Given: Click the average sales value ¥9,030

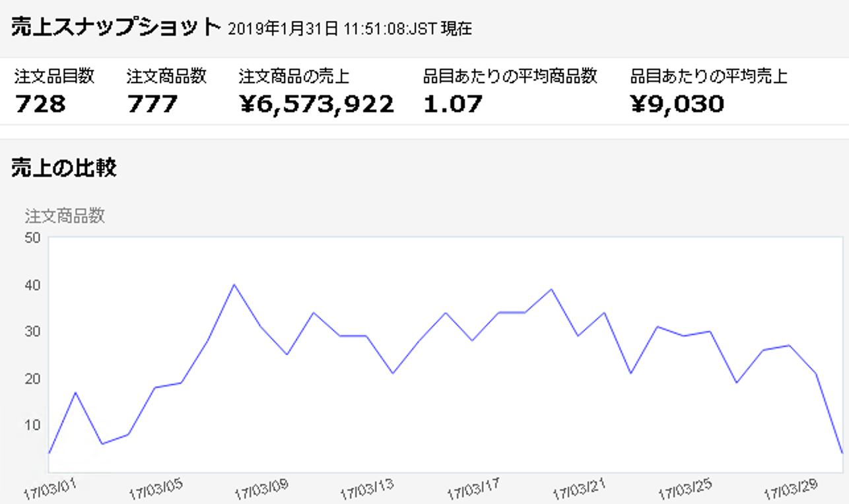Looking at the screenshot, I should tap(677, 104).
